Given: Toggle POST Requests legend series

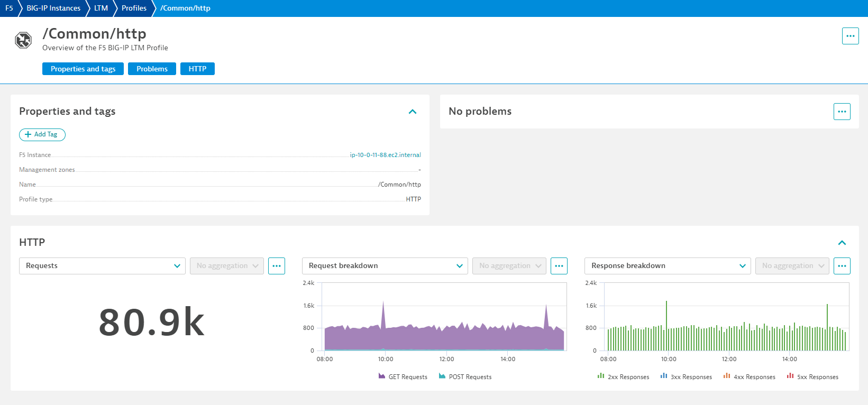Looking at the screenshot, I should 465,377.
